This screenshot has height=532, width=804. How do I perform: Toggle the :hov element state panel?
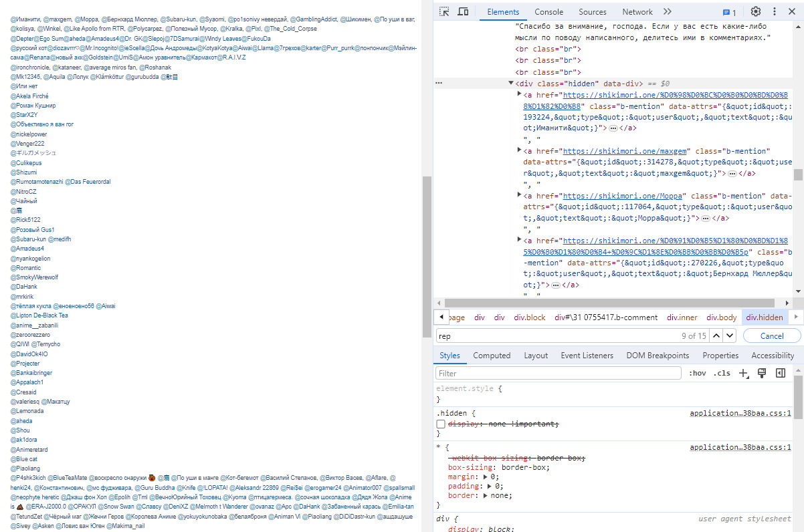point(697,373)
